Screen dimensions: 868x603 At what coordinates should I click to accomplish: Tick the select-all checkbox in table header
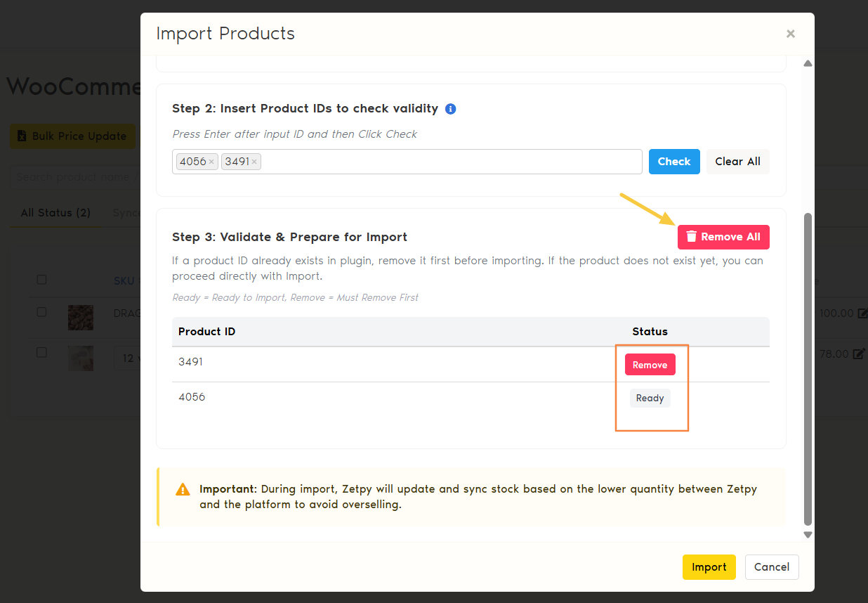41,280
